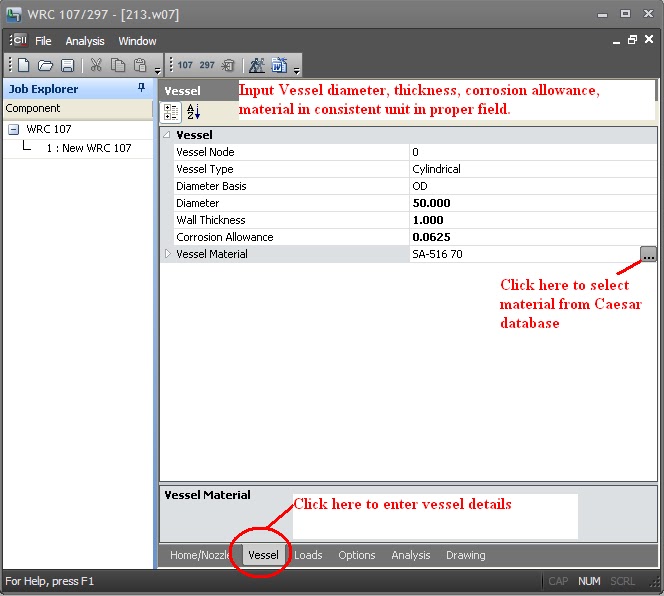664x596 pixels.
Task: Minimize the inner document window
Action: 617,41
